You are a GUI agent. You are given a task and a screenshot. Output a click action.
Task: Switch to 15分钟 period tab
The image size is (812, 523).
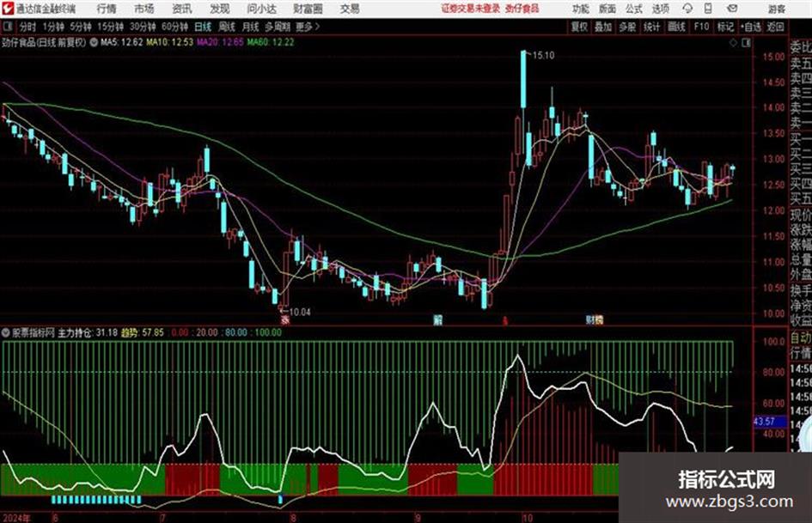click(x=110, y=27)
